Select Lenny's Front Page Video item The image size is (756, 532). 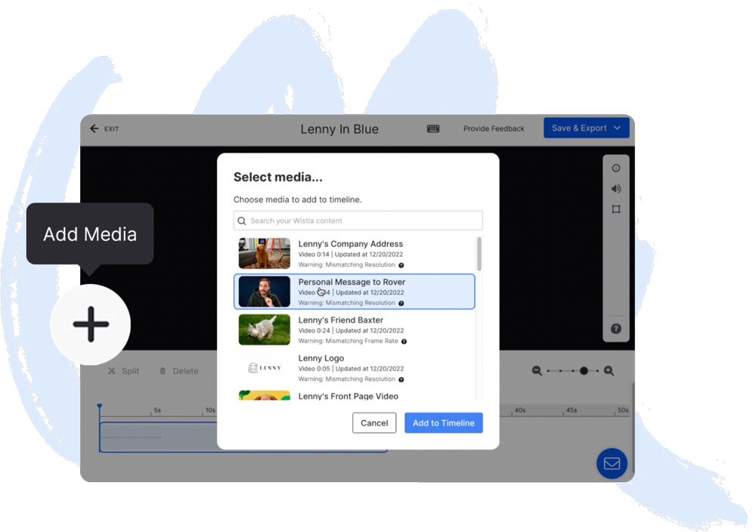355,395
